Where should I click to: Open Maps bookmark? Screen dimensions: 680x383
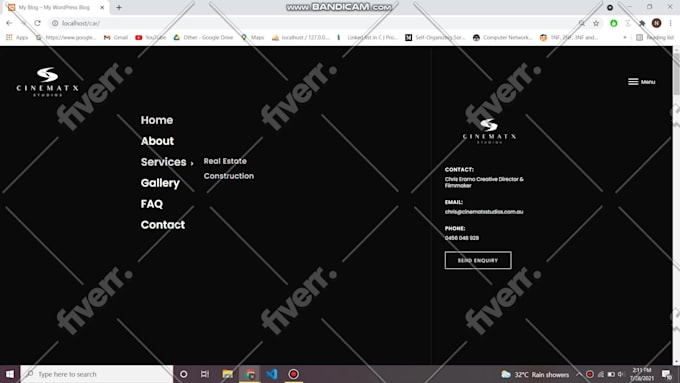(x=252, y=37)
